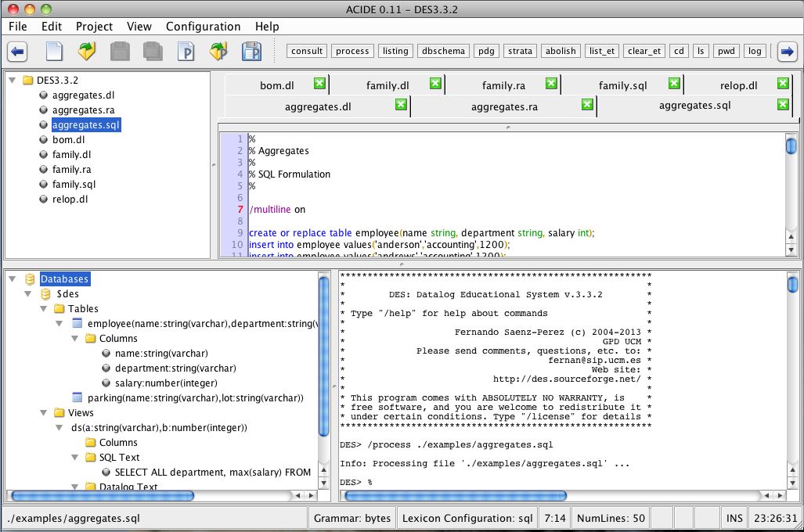Create a new file with the blank page icon

[x=54, y=52]
